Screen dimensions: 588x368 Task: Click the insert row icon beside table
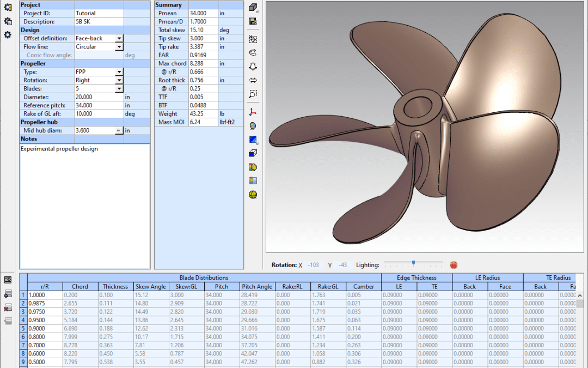8,294
